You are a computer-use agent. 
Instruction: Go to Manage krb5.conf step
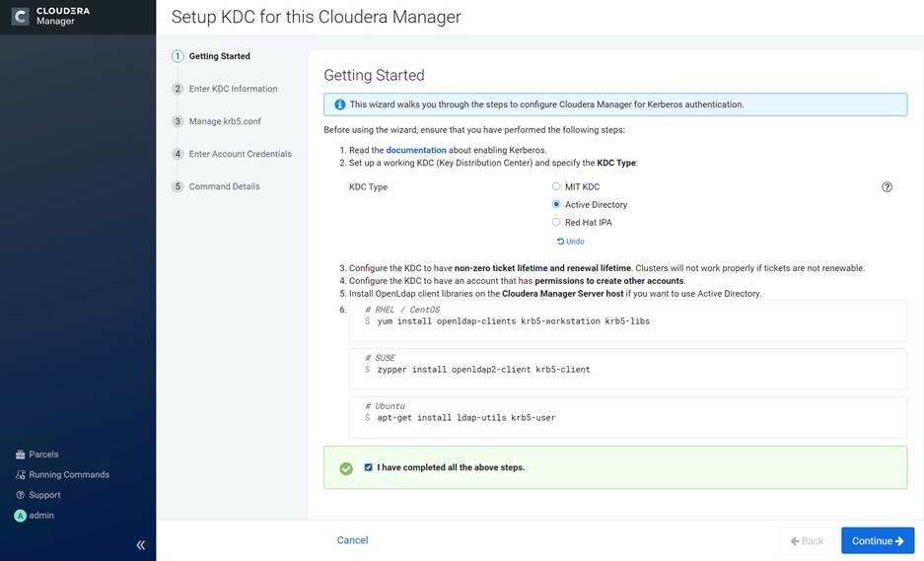click(x=225, y=121)
